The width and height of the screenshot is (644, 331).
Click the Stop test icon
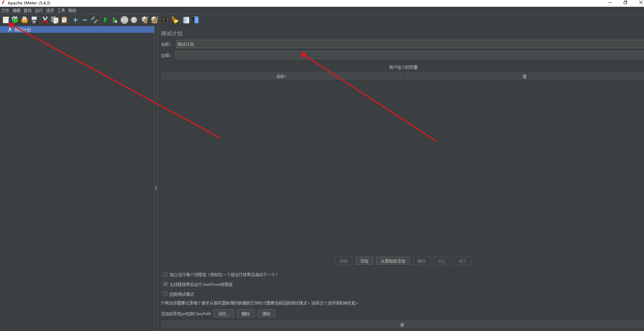click(x=124, y=20)
